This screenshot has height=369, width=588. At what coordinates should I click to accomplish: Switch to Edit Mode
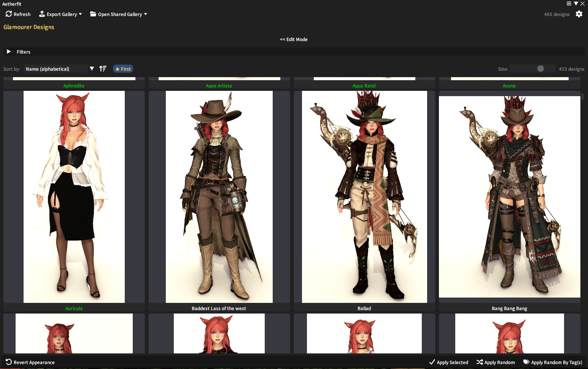[x=294, y=39]
